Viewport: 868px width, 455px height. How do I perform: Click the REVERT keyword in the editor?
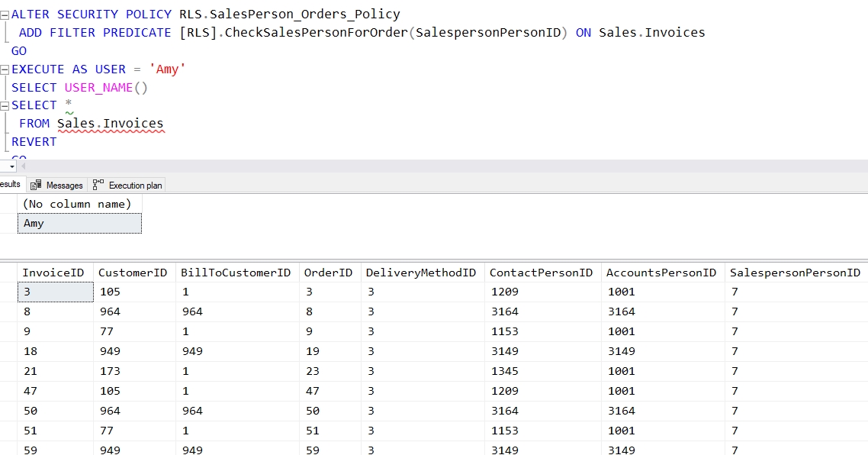pos(34,142)
